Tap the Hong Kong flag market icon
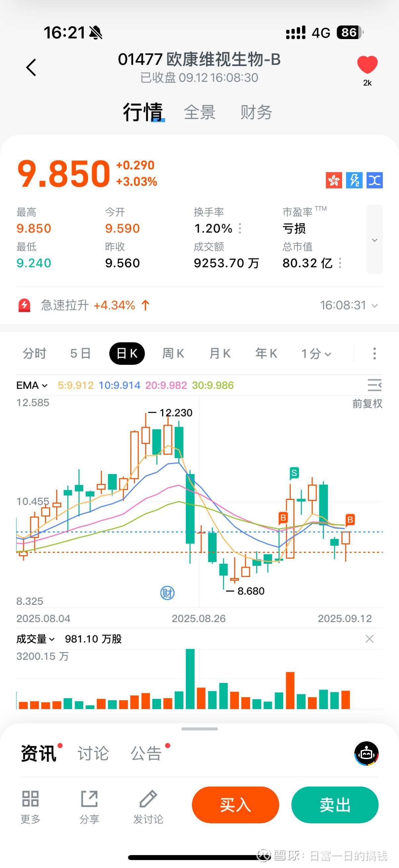This screenshot has height=868, width=399. 334,180
